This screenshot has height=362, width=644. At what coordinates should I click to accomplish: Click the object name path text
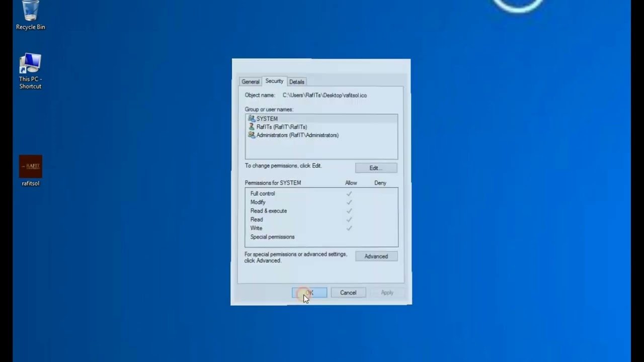click(x=325, y=95)
